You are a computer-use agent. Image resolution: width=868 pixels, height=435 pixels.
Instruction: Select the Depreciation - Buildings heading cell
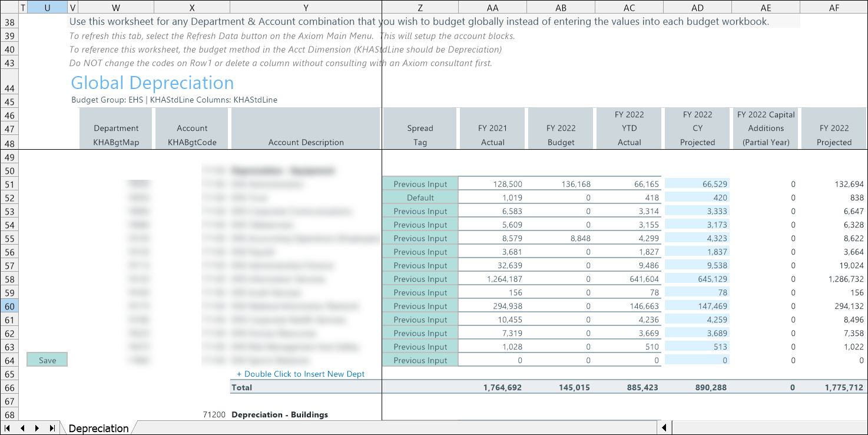tap(280, 415)
